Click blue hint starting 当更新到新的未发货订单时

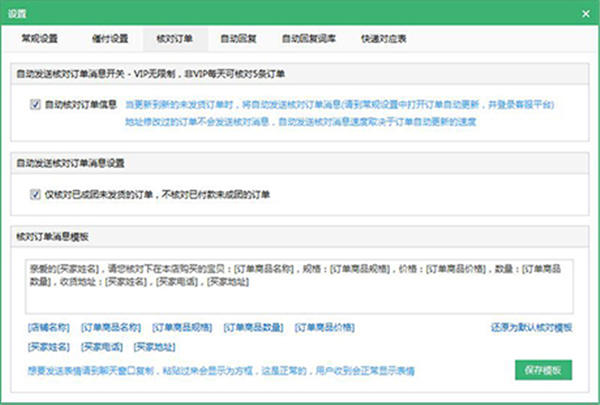click(x=340, y=104)
